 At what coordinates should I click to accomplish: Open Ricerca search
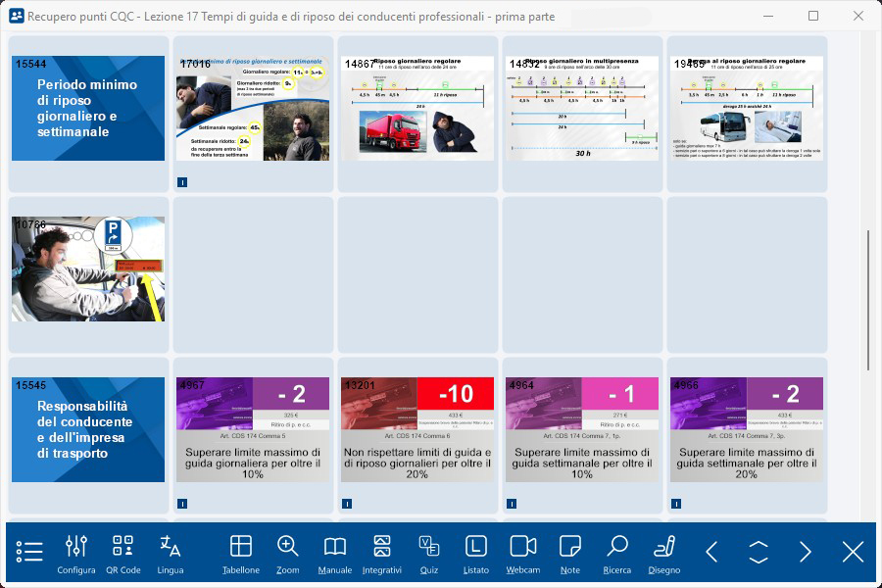click(617, 555)
